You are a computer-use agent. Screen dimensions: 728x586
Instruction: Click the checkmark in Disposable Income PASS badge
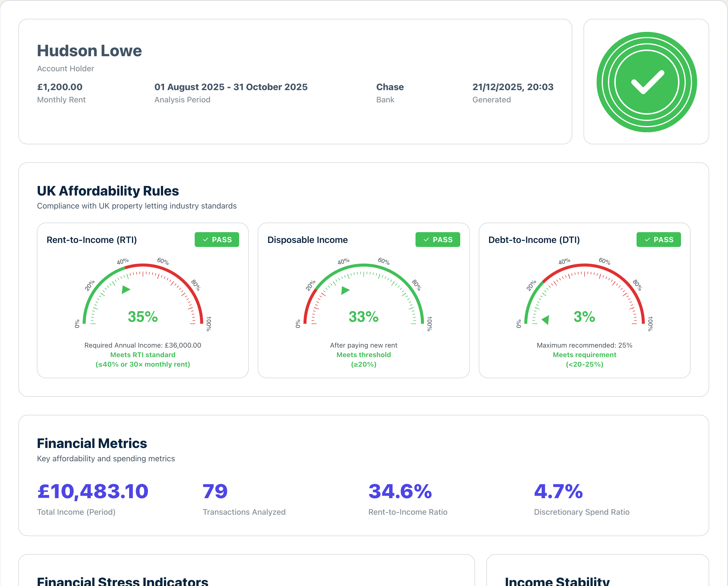[426, 240]
